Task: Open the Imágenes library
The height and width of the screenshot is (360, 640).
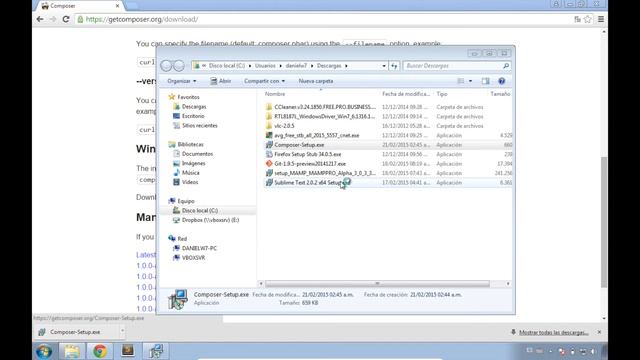Action: pyautogui.click(x=193, y=163)
